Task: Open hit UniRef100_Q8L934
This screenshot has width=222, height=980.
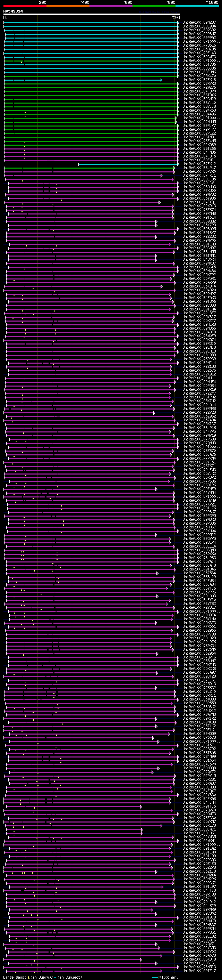Action: click(199, 26)
